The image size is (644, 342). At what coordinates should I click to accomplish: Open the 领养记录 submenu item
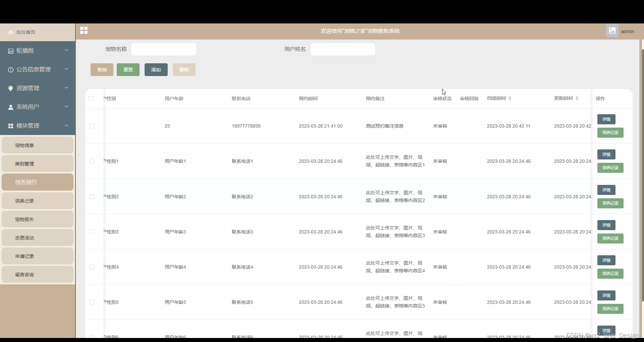point(38,201)
